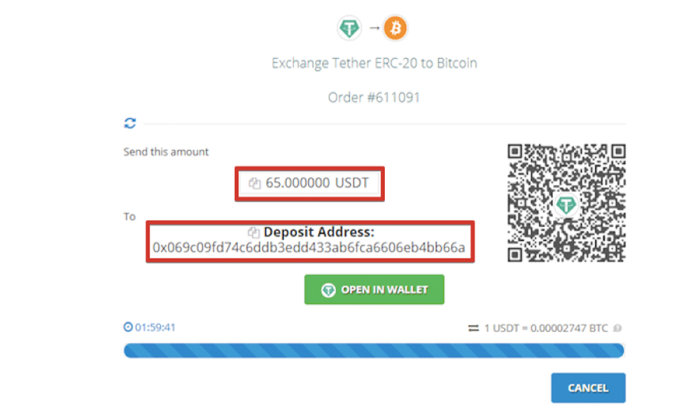Click the help icon after the BTC rate
Screen dimensions: 700x409
click(617, 328)
